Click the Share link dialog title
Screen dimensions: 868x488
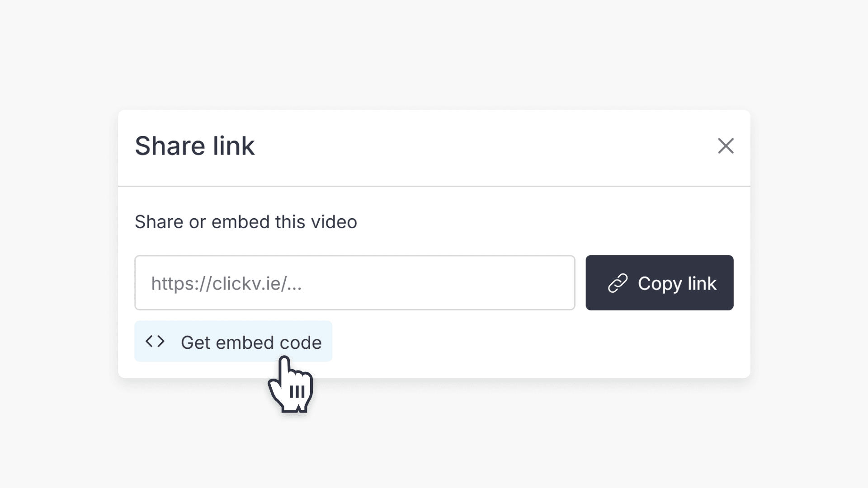pyautogui.click(x=194, y=145)
